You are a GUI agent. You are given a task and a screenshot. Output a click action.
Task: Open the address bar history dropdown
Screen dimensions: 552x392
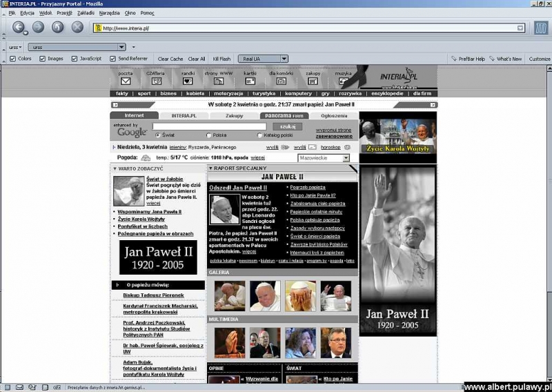(x=520, y=28)
